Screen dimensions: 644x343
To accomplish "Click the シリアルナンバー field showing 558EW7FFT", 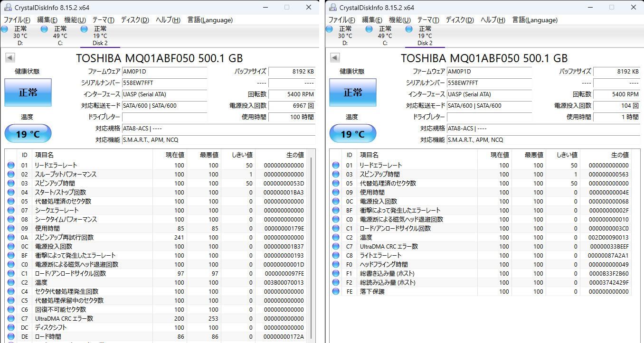I will pos(164,83).
